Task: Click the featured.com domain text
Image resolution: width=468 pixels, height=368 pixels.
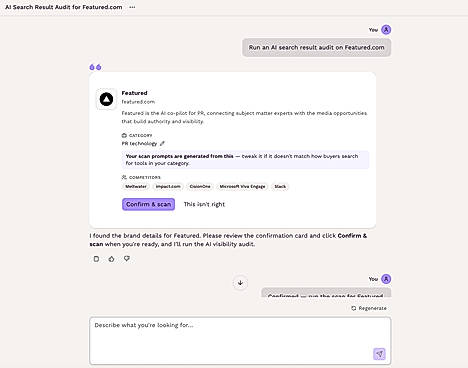Action: (138, 102)
